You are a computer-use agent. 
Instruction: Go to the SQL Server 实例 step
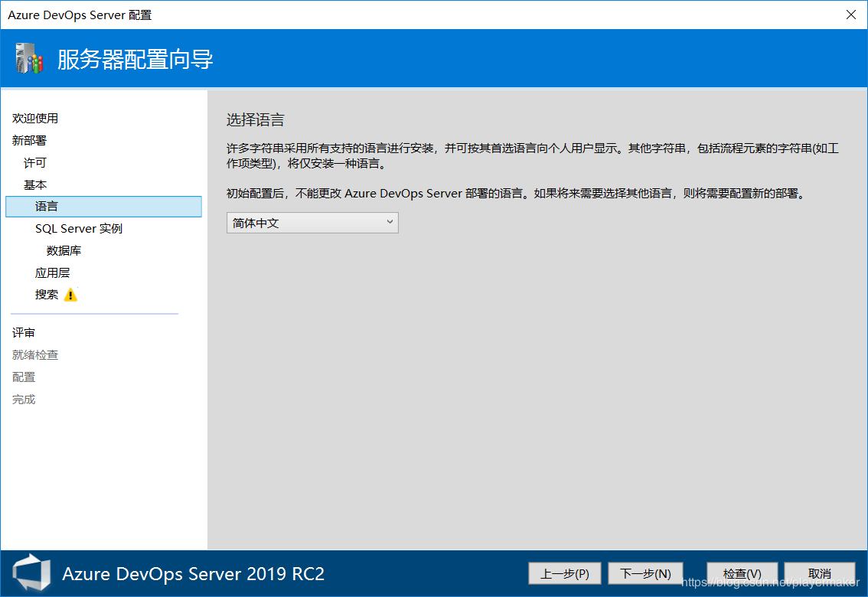[79, 229]
